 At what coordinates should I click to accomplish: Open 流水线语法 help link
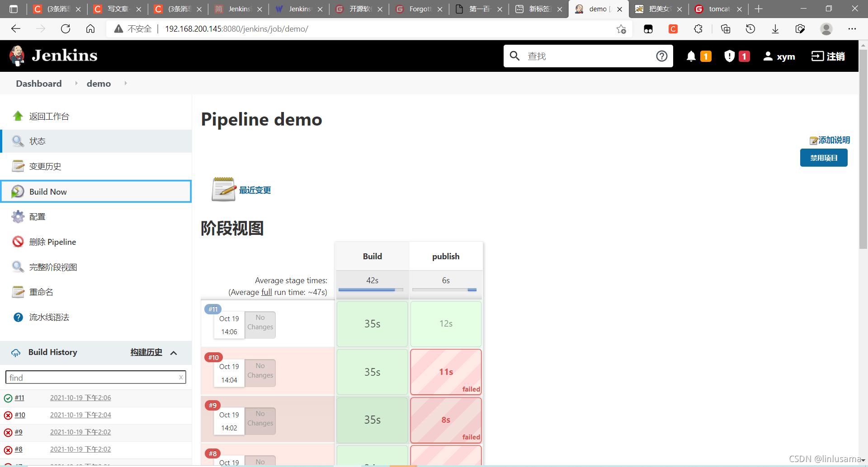tap(49, 317)
